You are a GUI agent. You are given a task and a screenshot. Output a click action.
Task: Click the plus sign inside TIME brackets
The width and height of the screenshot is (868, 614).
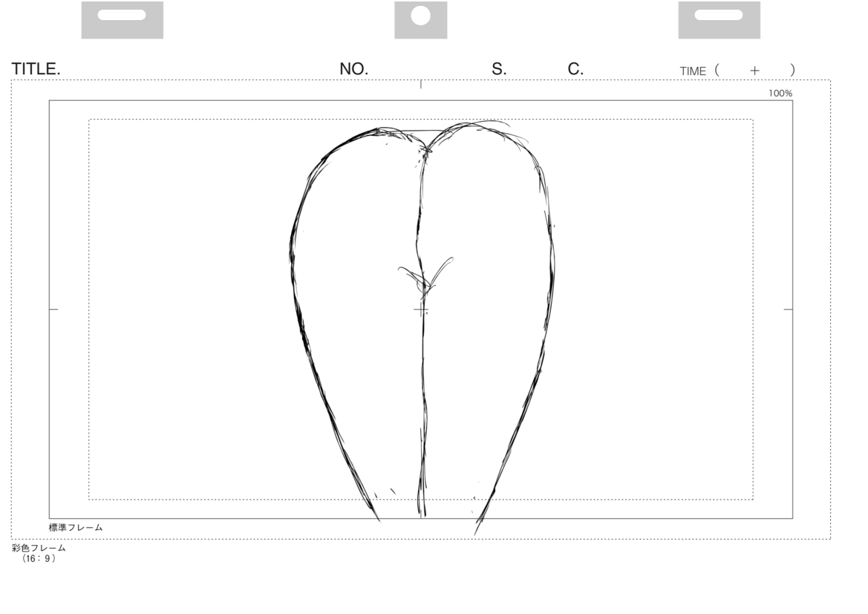tap(754, 71)
